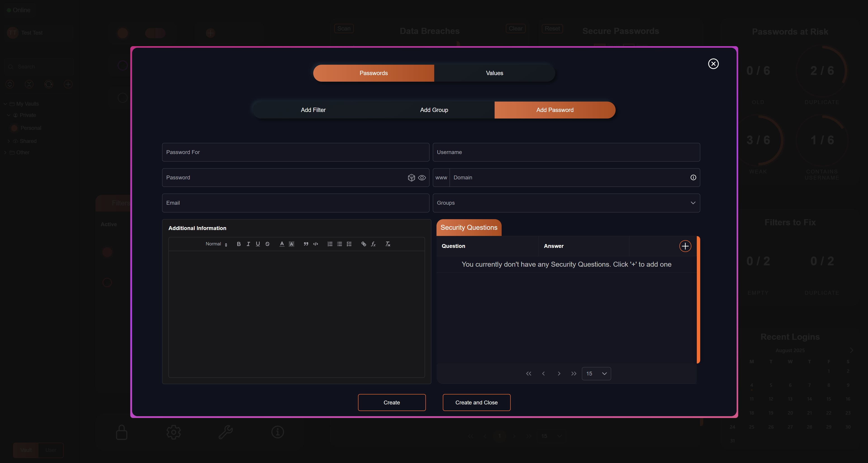Screen dimensions: 868x463
Task: Generate a random password with the dice icon
Action: 411,178
